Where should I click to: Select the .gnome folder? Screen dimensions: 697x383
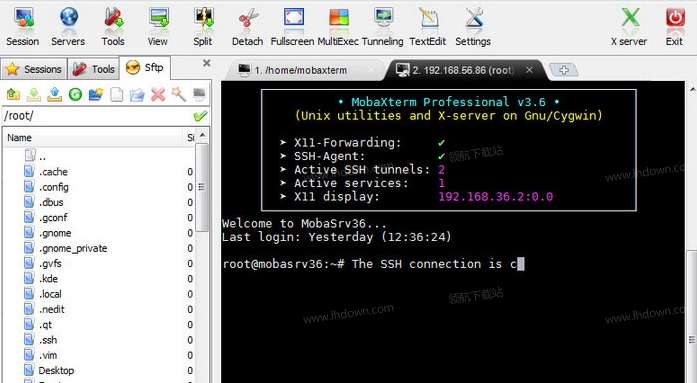point(48,233)
